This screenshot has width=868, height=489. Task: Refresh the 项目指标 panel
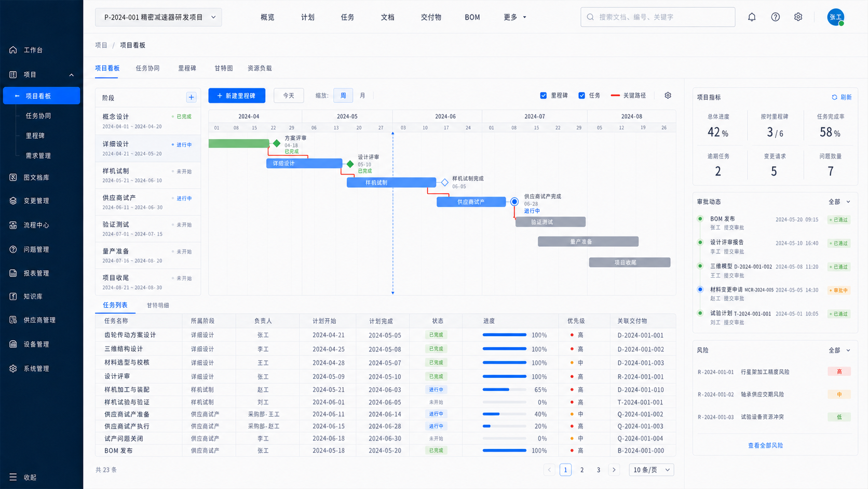coord(842,97)
